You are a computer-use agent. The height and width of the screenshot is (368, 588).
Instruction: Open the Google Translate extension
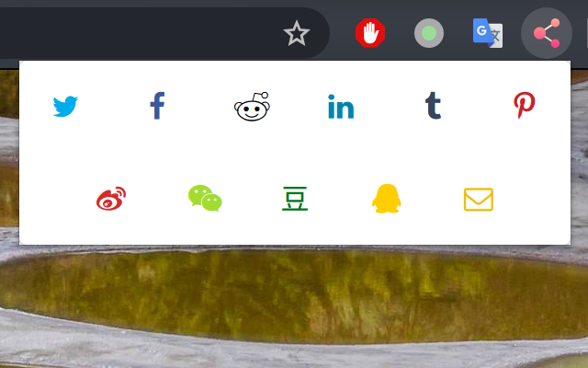coord(488,33)
